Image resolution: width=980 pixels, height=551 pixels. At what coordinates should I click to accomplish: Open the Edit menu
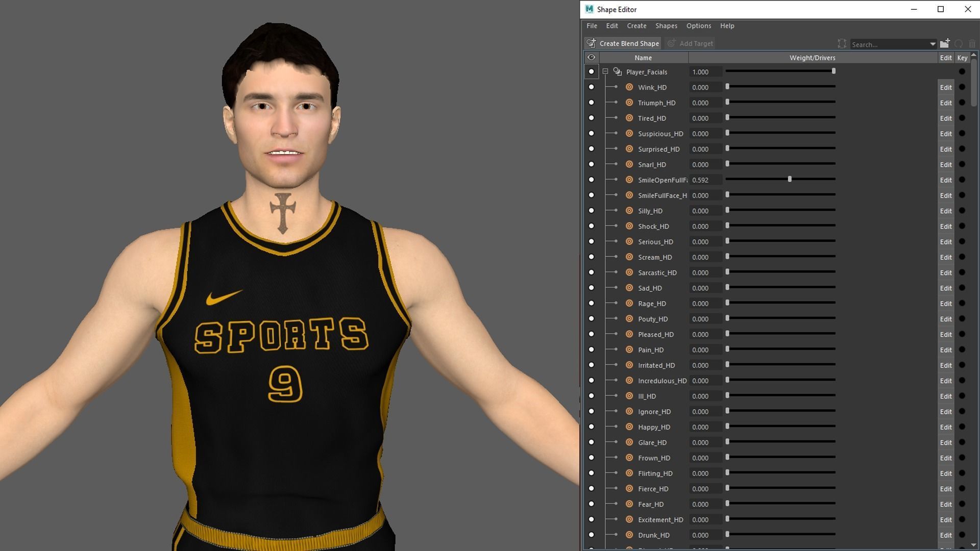pyautogui.click(x=611, y=26)
